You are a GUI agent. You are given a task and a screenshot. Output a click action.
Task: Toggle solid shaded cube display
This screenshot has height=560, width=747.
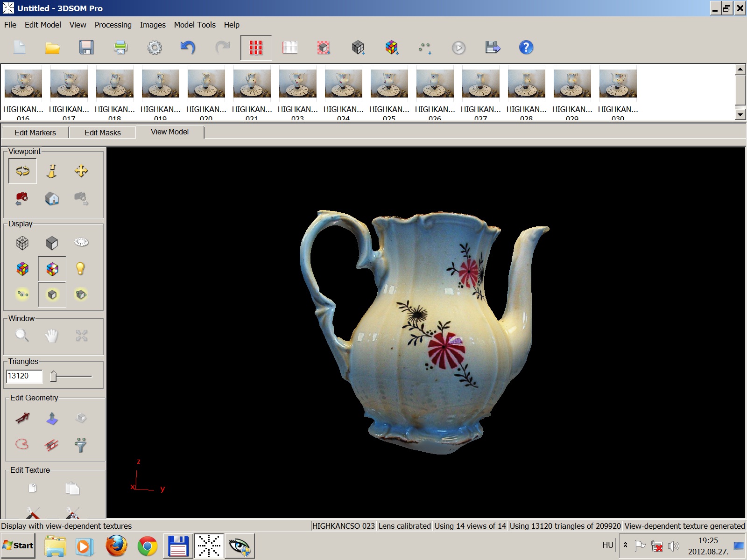tap(52, 243)
